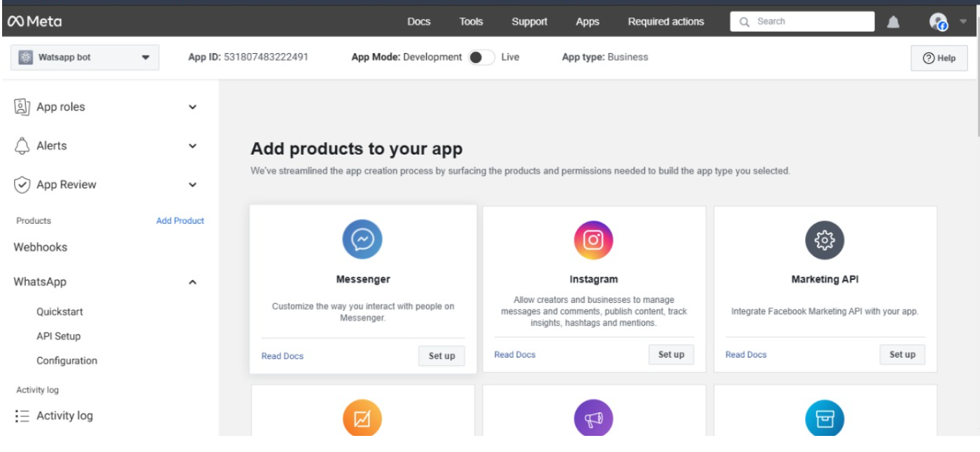Switch App Mode from Development to Live
This screenshot has width=980, height=452.
(x=482, y=57)
